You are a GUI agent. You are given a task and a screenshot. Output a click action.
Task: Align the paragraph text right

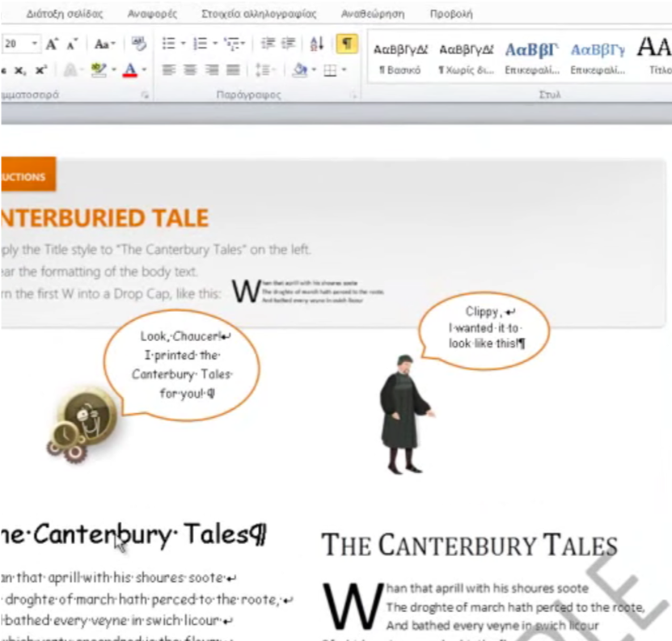212,70
